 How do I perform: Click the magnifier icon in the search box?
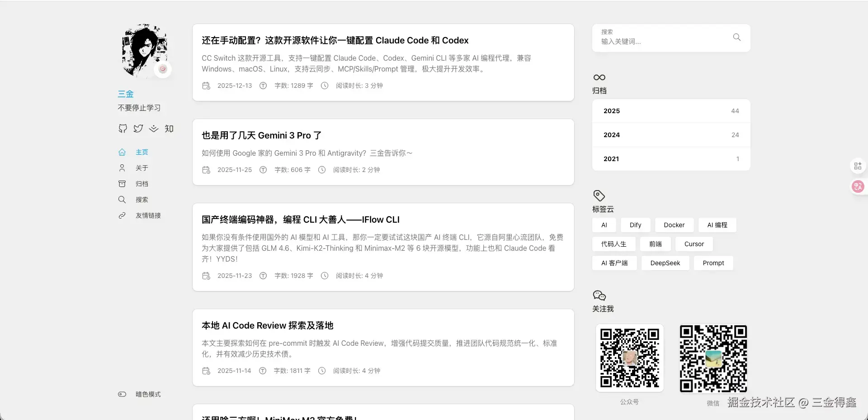[737, 37]
